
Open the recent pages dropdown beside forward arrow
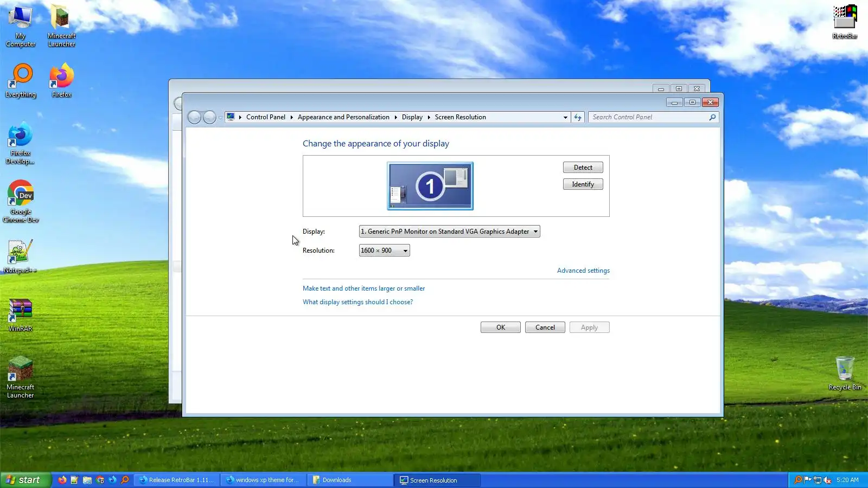click(220, 118)
